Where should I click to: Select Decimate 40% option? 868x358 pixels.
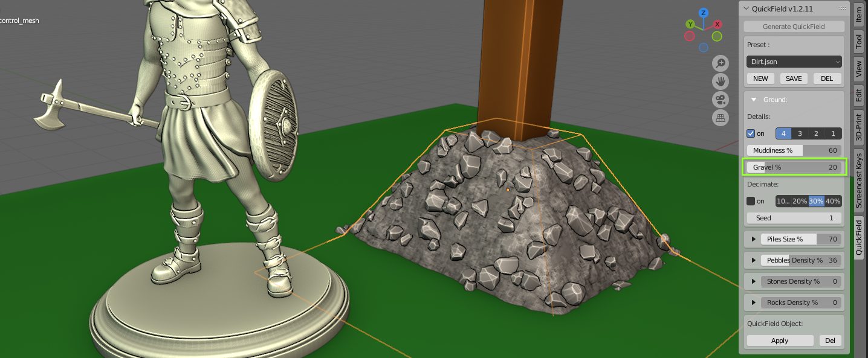click(x=833, y=201)
